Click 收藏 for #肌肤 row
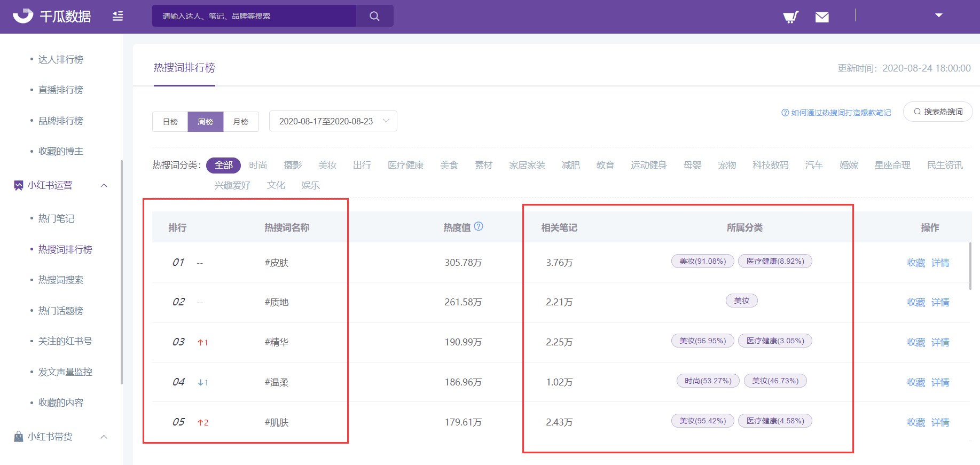Screen dimensions: 980x465 pyautogui.click(x=916, y=422)
